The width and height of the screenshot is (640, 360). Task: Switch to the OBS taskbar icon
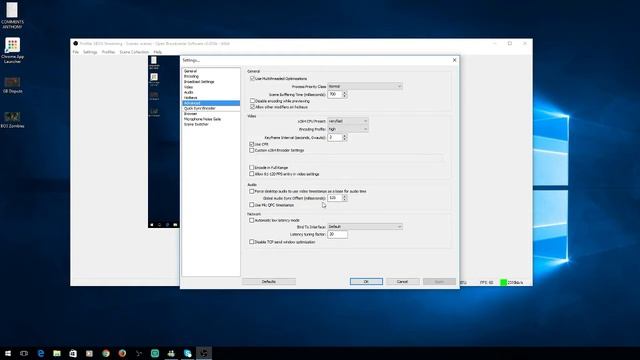[x=204, y=353]
